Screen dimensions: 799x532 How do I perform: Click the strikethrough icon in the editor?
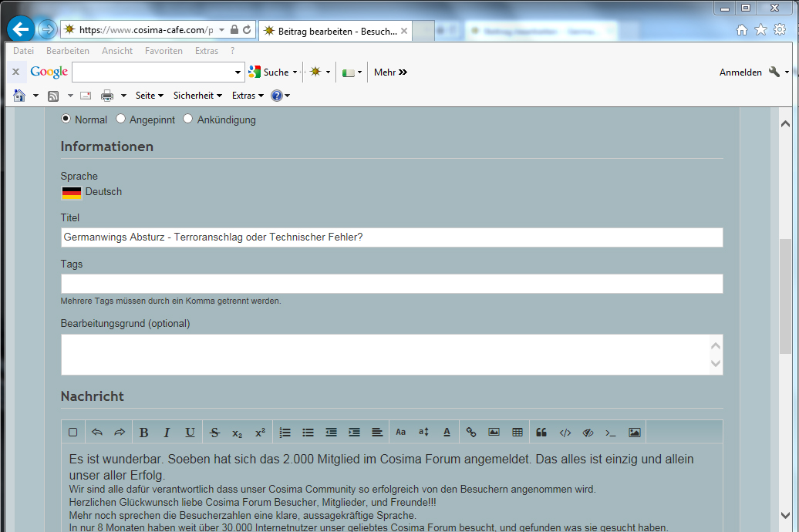click(x=214, y=433)
